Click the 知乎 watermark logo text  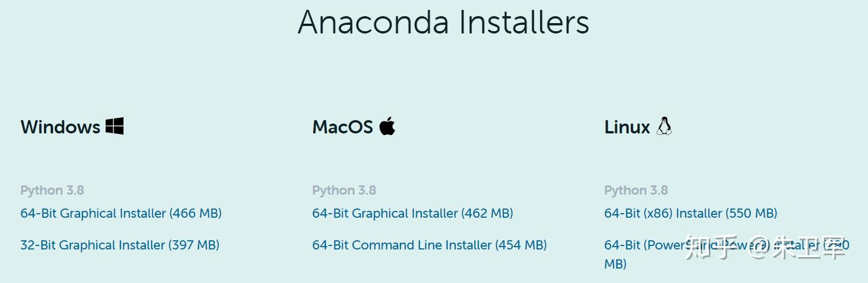pos(705,247)
